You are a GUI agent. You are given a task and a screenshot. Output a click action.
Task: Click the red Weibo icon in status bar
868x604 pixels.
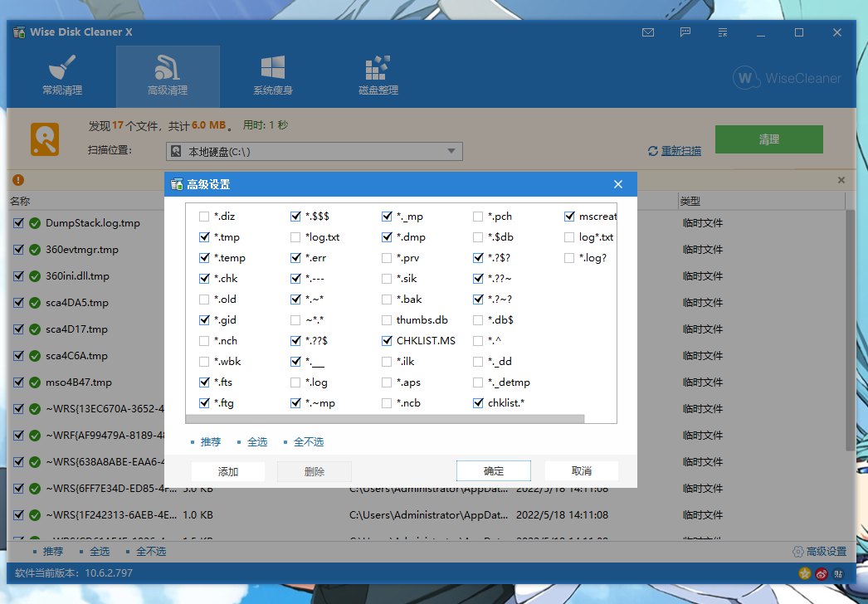click(822, 573)
